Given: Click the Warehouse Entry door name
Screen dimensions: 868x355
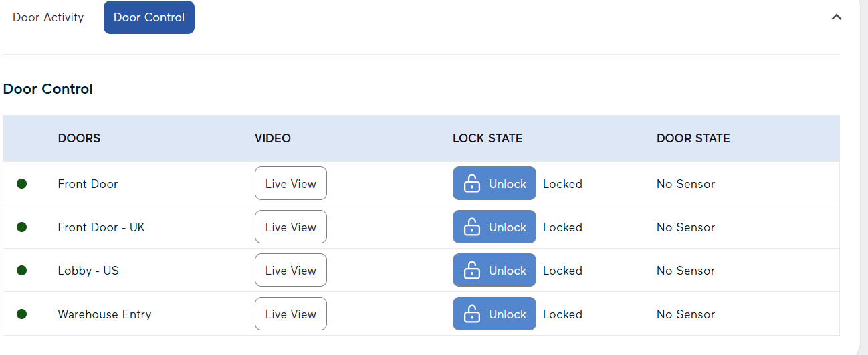Looking at the screenshot, I should 104,314.
